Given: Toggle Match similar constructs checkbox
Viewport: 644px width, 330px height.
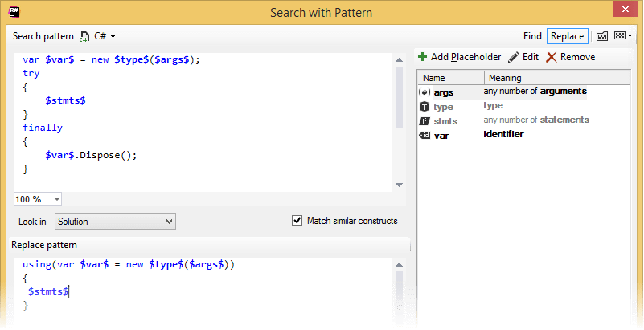Looking at the screenshot, I should pyautogui.click(x=297, y=221).
